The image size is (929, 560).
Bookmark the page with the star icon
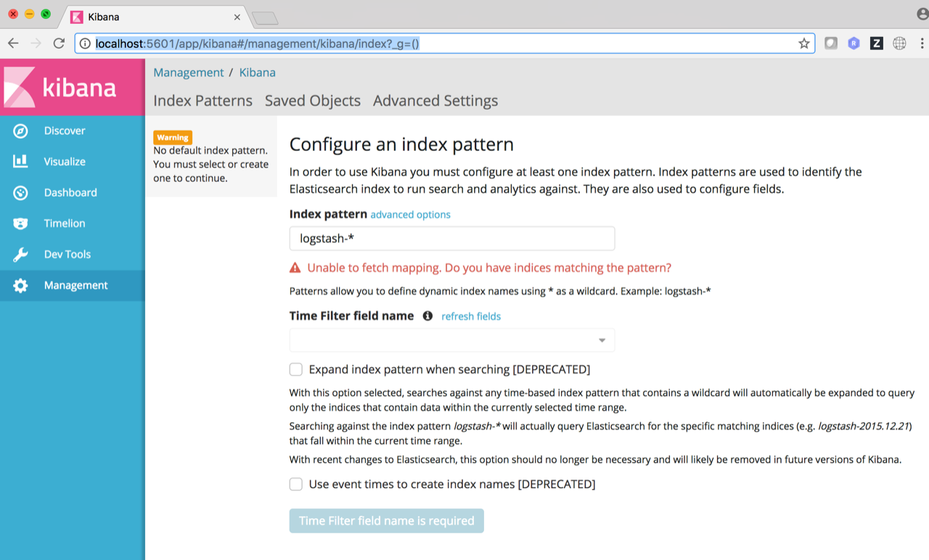point(803,43)
